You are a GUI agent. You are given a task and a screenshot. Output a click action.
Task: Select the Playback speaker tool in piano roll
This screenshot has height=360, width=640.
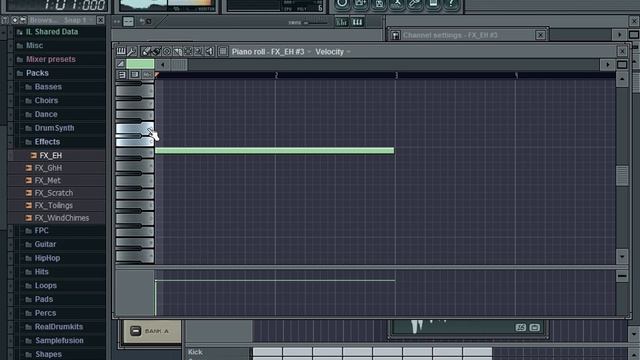[x=209, y=51]
